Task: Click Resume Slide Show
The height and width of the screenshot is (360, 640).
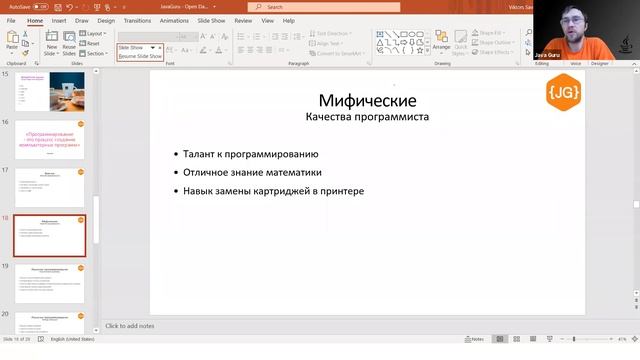Action: 140,56
